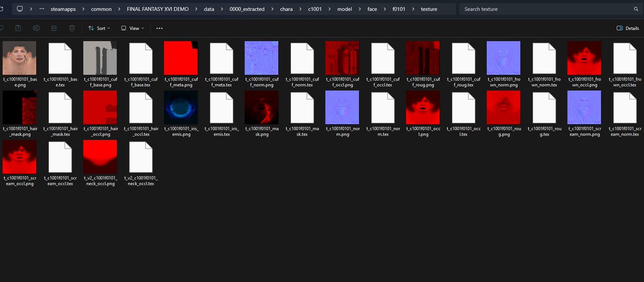Click the Share icon in the toolbar
The width and height of the screenshot is (644, 282).
[54, 28]
